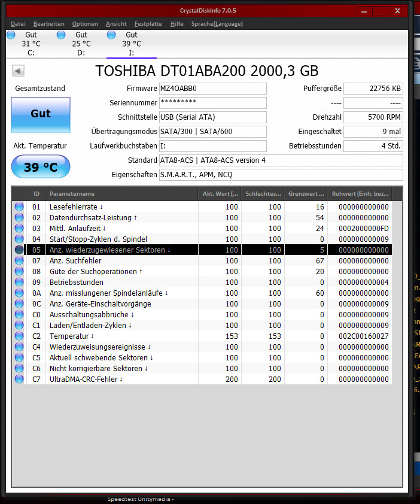
Task: Open the Datei menu
Action: tap(18, 24)
